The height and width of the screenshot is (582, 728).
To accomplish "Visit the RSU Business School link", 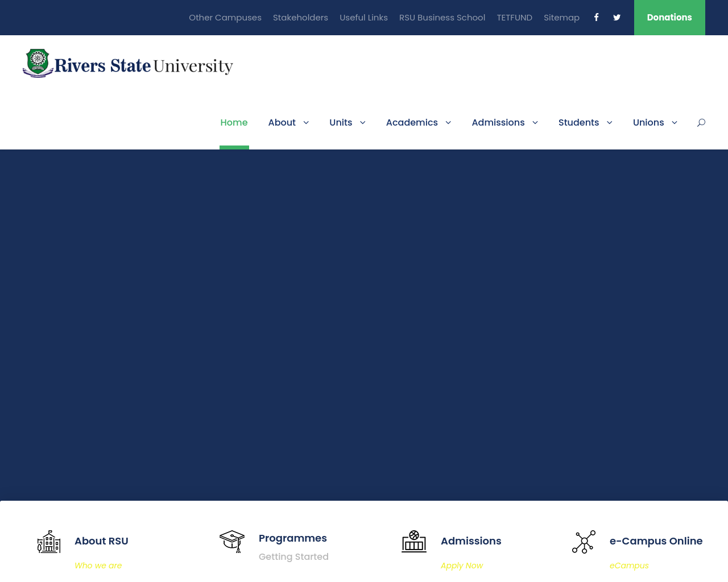I will [442, 18].
